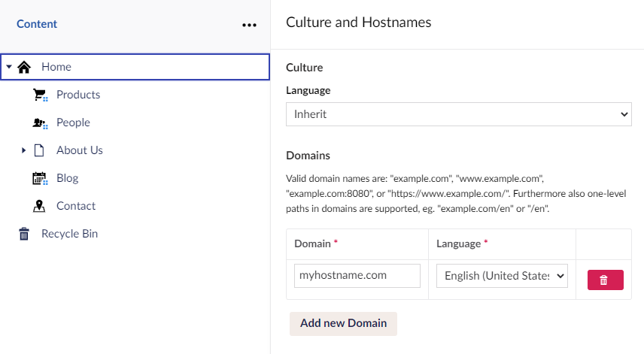The width and height of the screenshot is (644, 354).
Task: Click the Products shopping cart icon
Action: coord(40,95)
